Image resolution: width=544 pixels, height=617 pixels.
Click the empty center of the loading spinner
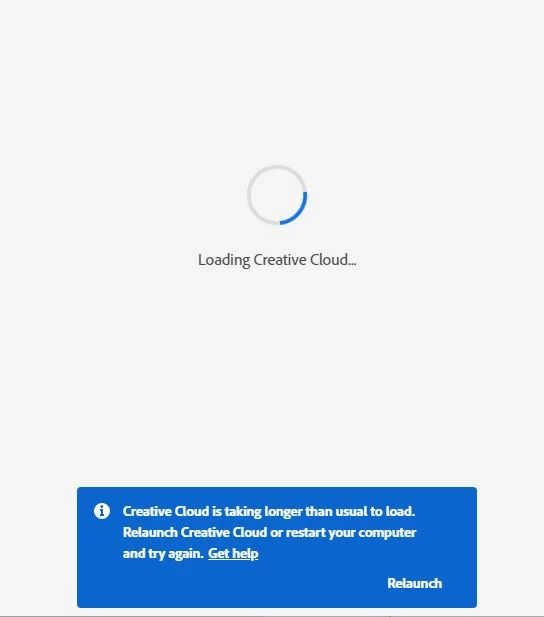pos(276,195)
